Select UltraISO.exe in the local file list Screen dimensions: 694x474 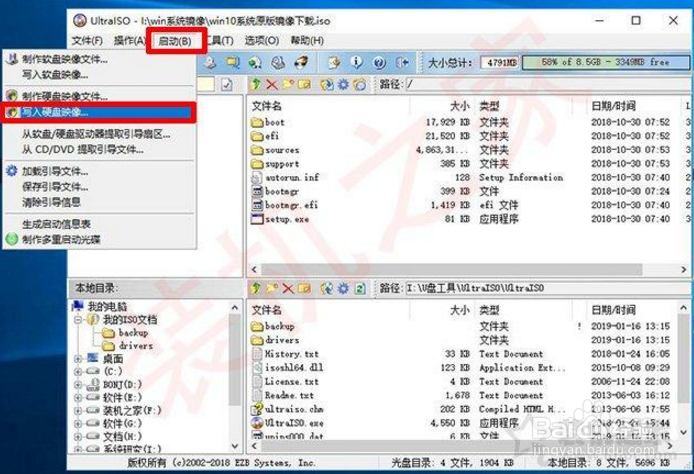[x=287, y=423]
